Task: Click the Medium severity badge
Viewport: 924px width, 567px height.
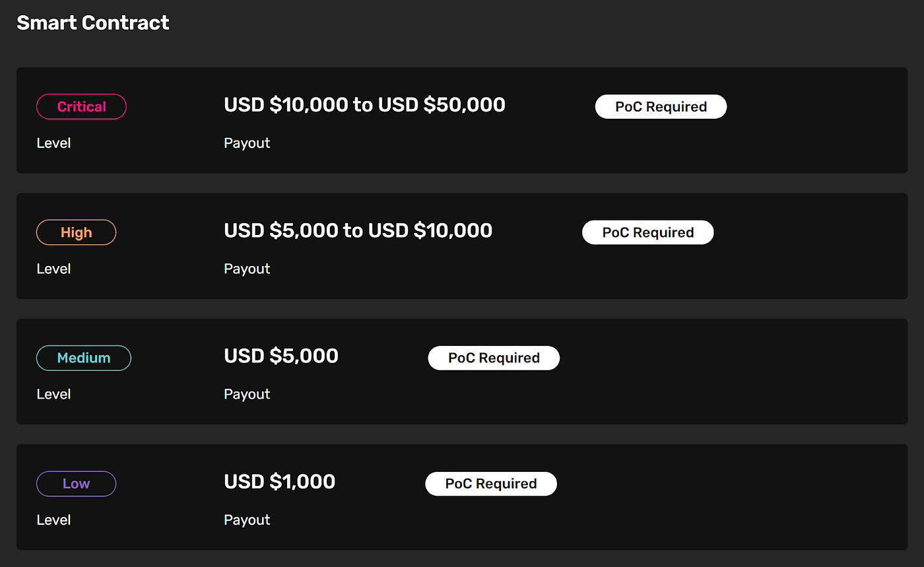Action: (x=84, y=358)
